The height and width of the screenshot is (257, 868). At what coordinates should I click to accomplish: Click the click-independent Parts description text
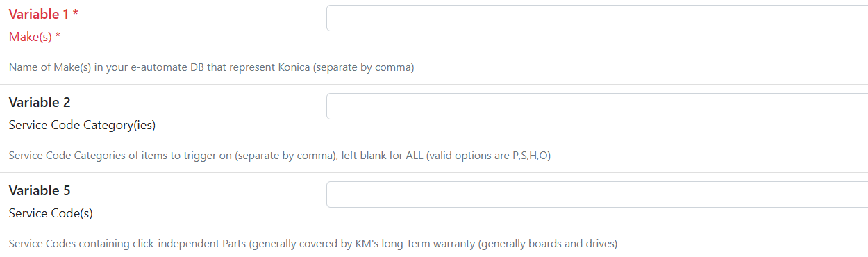point(313,244)
